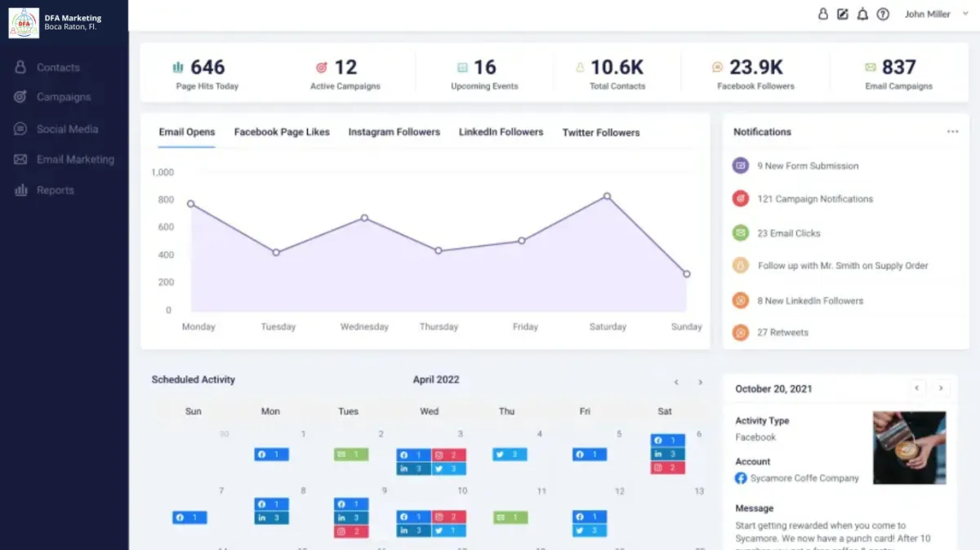Click the red campaign notifications icon
The image size is (980, 550).
[740, 199]
